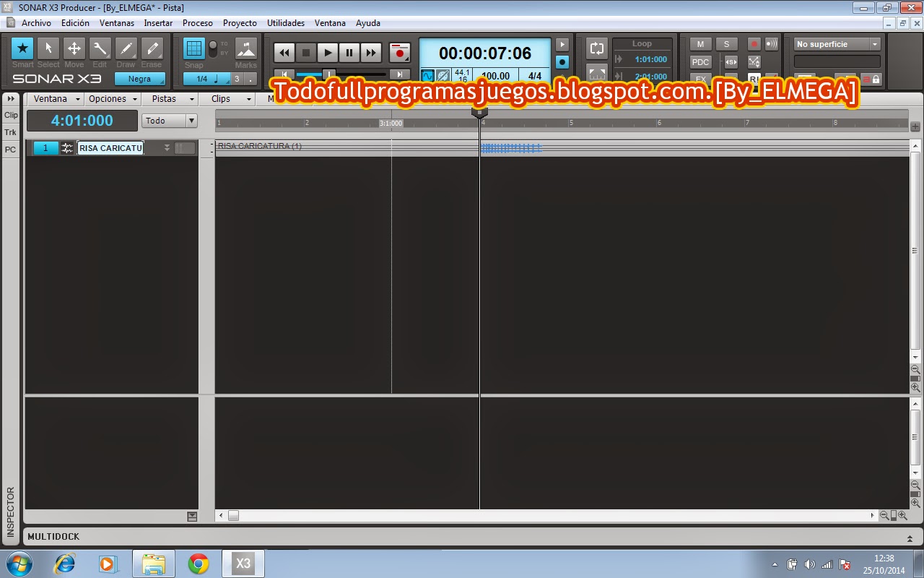Open the Negra event draw duration dropdown
924x578 pixels.
point(140,79)
